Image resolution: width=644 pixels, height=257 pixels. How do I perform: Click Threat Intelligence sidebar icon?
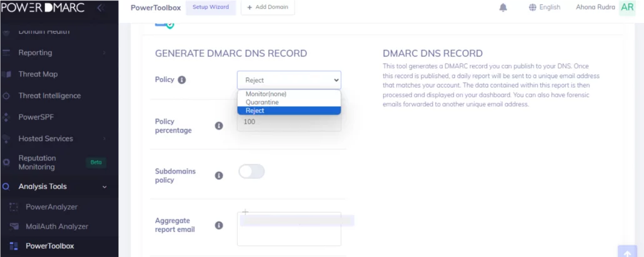(x=6, y=96)
